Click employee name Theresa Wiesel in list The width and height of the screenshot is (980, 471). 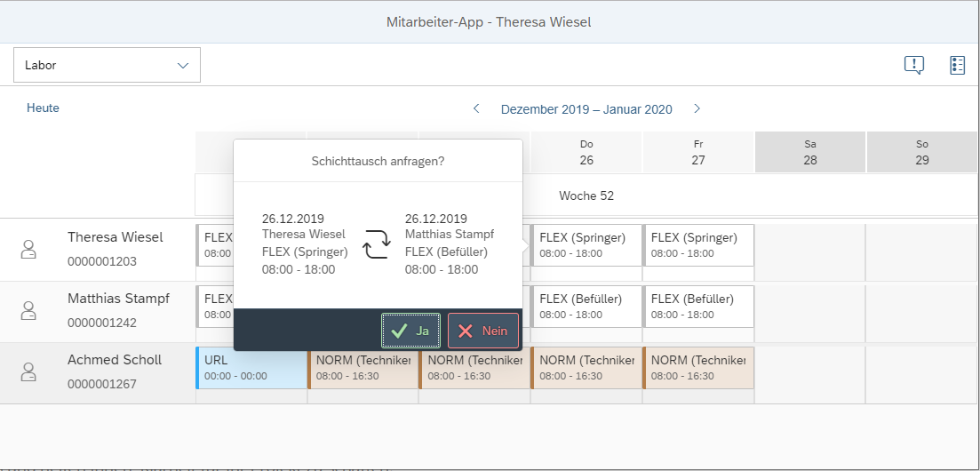(115, 237)
